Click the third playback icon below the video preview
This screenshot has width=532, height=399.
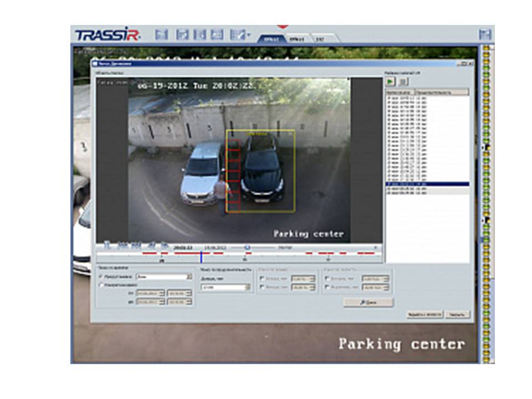click(x=136, y=245)
